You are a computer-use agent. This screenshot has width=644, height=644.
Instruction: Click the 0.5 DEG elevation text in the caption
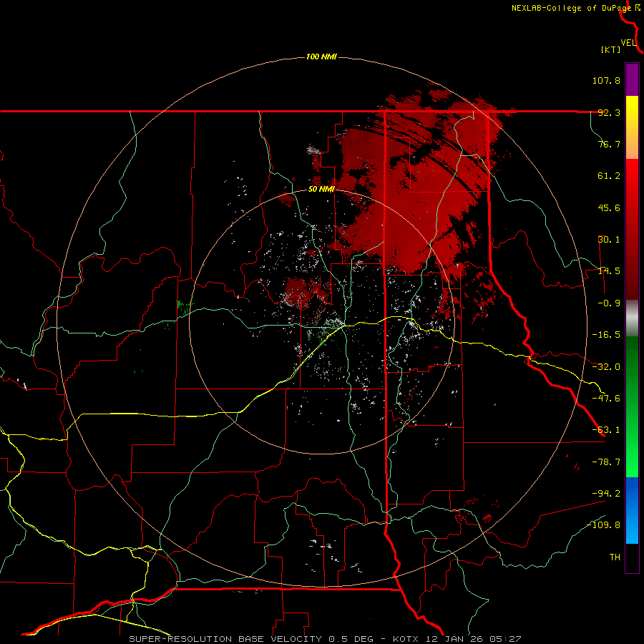(x=351, y=639)
